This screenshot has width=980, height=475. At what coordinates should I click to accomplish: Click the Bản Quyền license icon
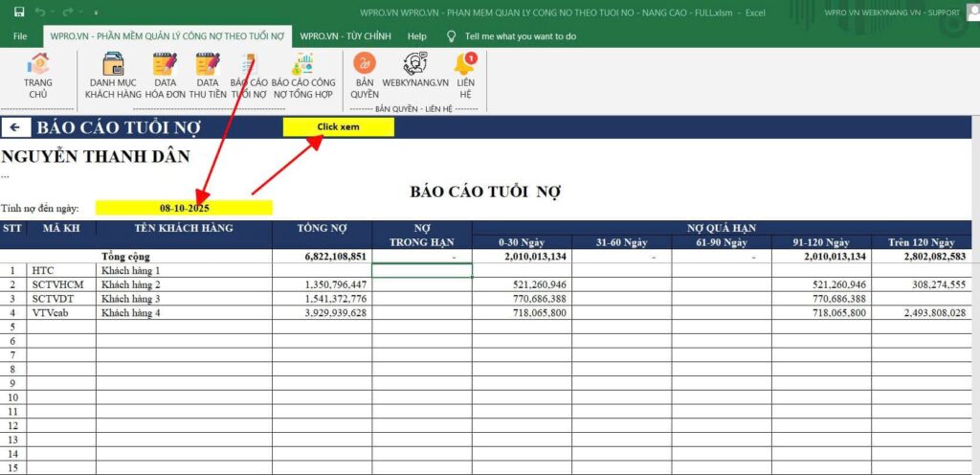click(365, 75)
